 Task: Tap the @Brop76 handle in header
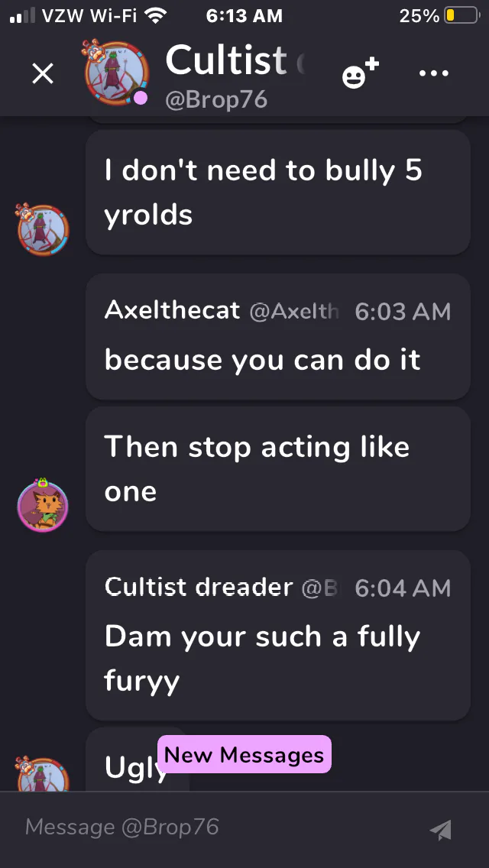[x=216, y=99]
